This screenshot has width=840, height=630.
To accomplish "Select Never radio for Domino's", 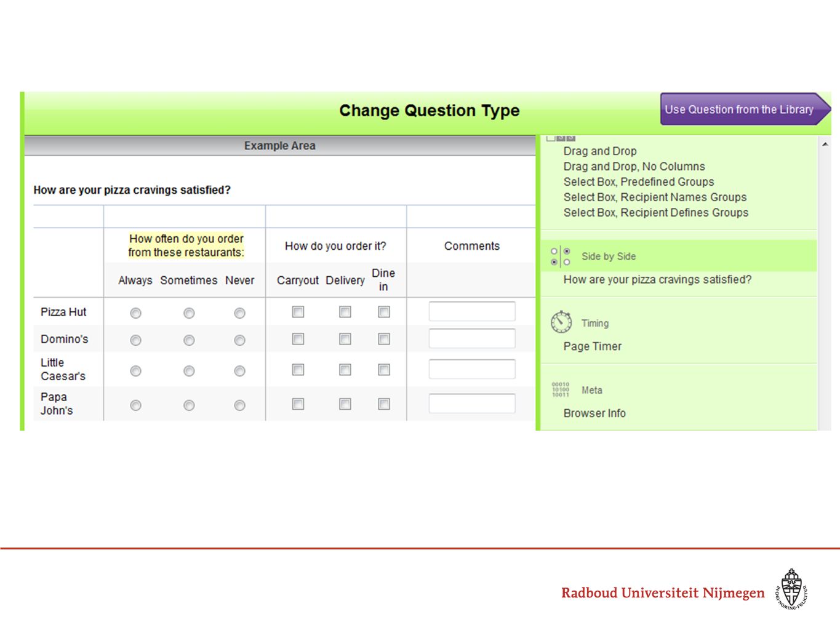I will tap(239, 340).
